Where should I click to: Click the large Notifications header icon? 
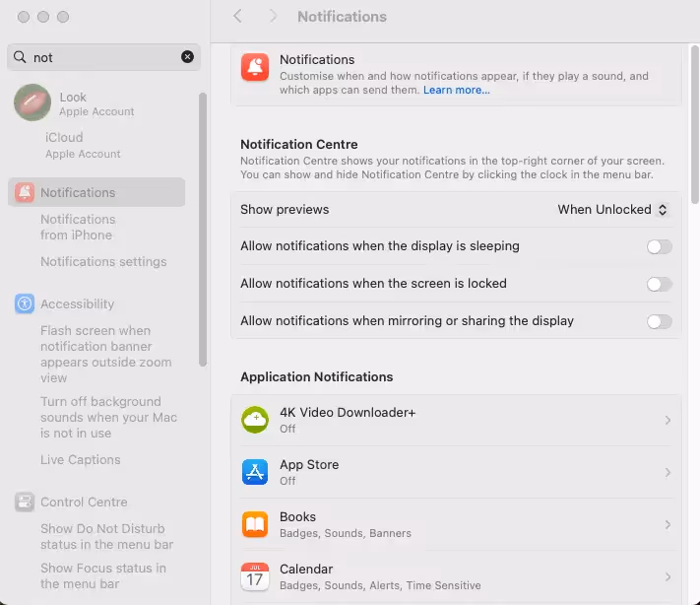click(x=255, y=67)
